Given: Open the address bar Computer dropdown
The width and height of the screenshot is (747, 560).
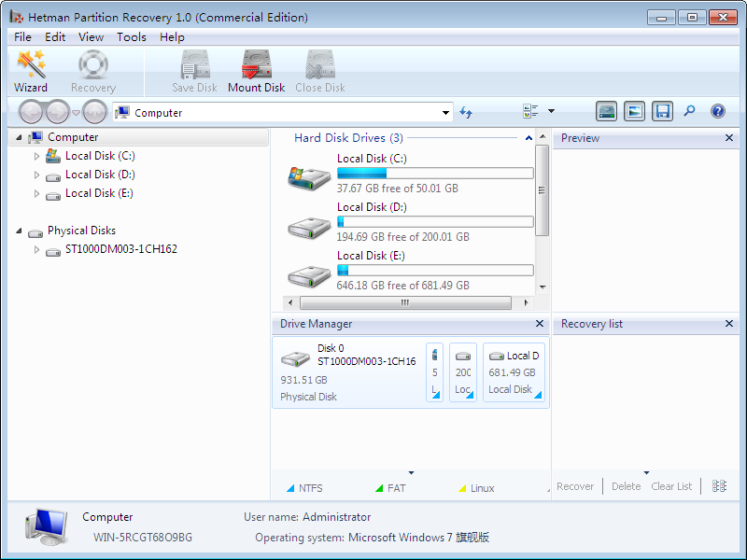Looking at the screenshot, I should [445, 113].
